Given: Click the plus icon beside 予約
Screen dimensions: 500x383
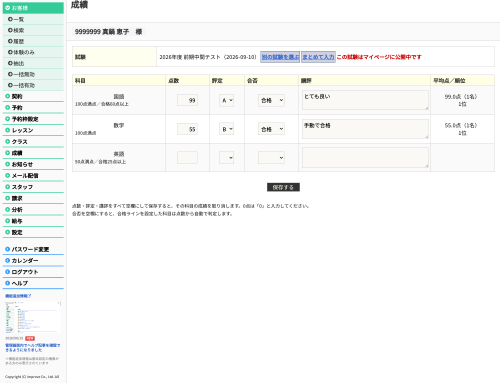Looking at the screenshot, I should click(8, 108).
